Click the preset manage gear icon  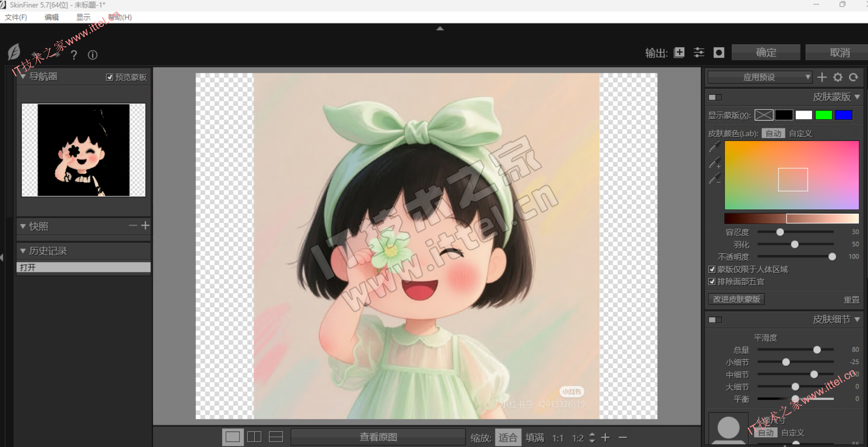[x=838, y=77]
